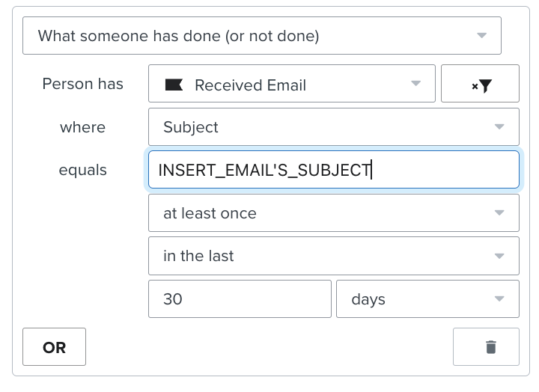Open the Received Email metric dropdown
Image resolution: width=539 pixels, height=392 pixels.
291,85
